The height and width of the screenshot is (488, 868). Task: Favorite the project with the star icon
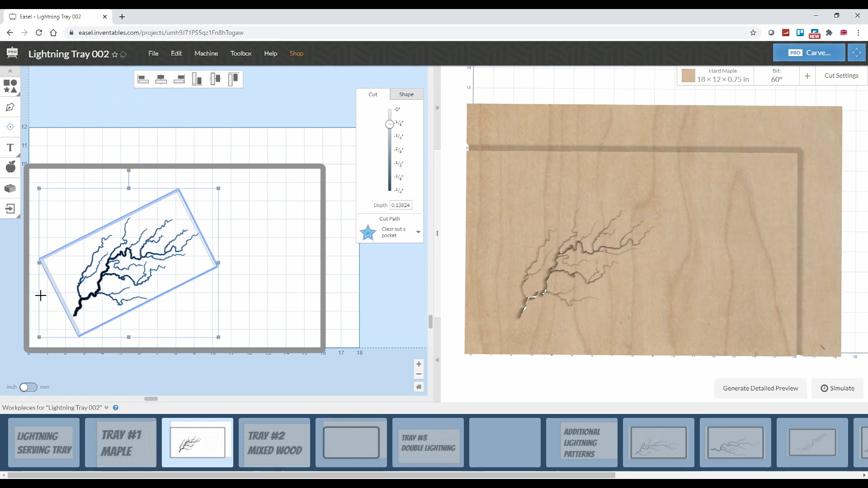pos(115,55)
